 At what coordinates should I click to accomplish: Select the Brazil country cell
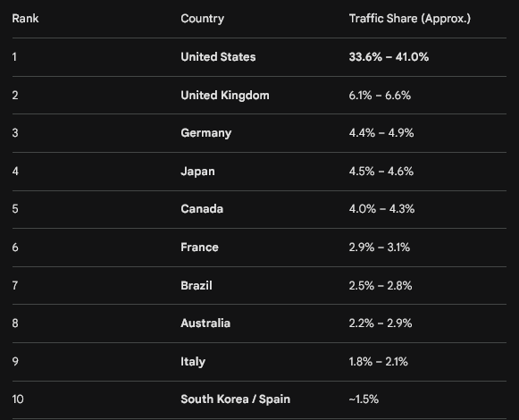click(197, 286)
